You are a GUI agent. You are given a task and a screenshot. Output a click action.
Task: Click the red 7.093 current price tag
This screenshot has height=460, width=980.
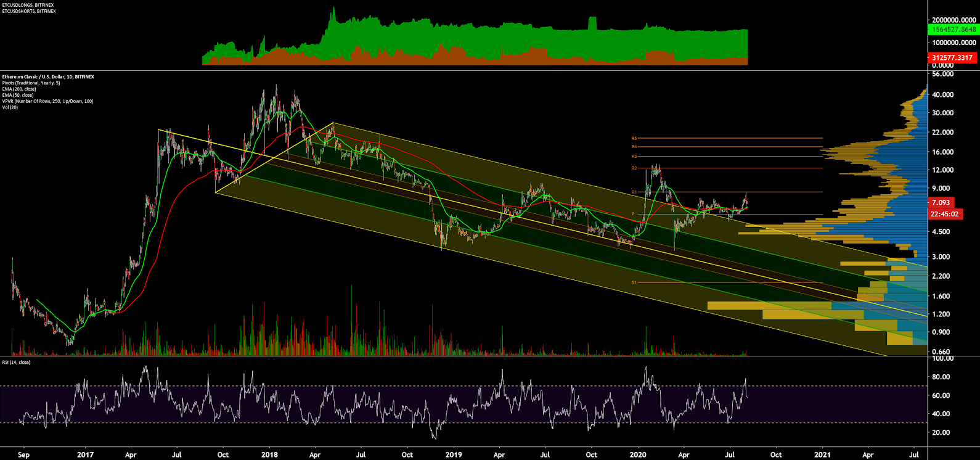click(941, 202)
